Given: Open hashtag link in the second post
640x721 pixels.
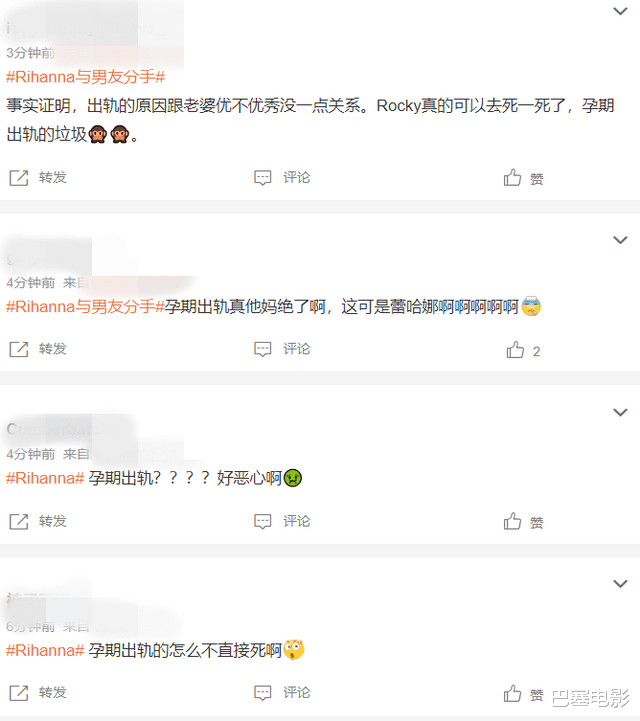Looking at the screenshot, I should pos(86,306).
